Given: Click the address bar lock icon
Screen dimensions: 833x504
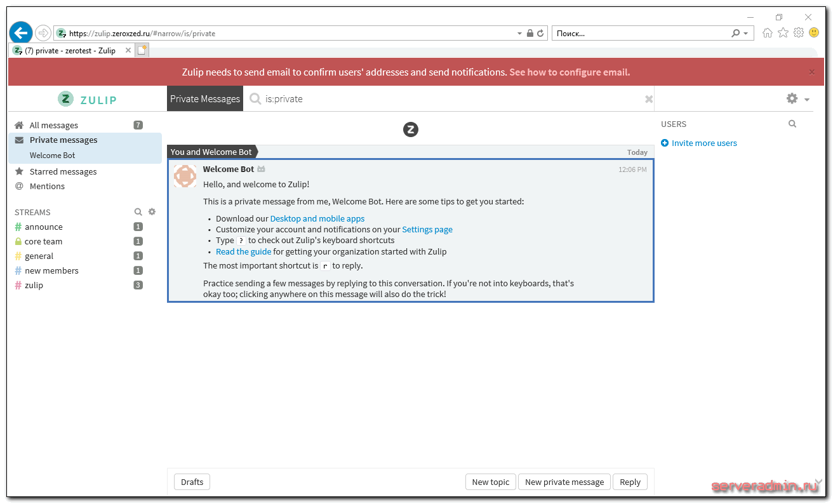Looking at the screenshot, I should point(530,33).
